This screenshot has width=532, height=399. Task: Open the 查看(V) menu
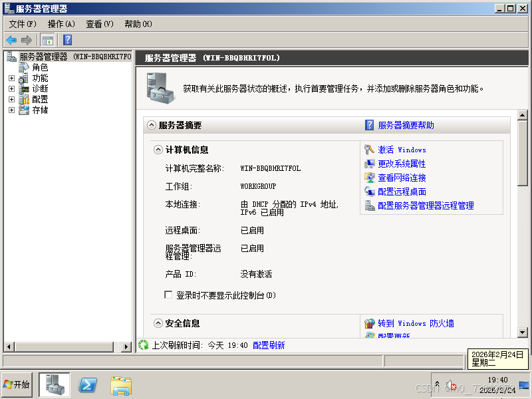tap(99, 24)
